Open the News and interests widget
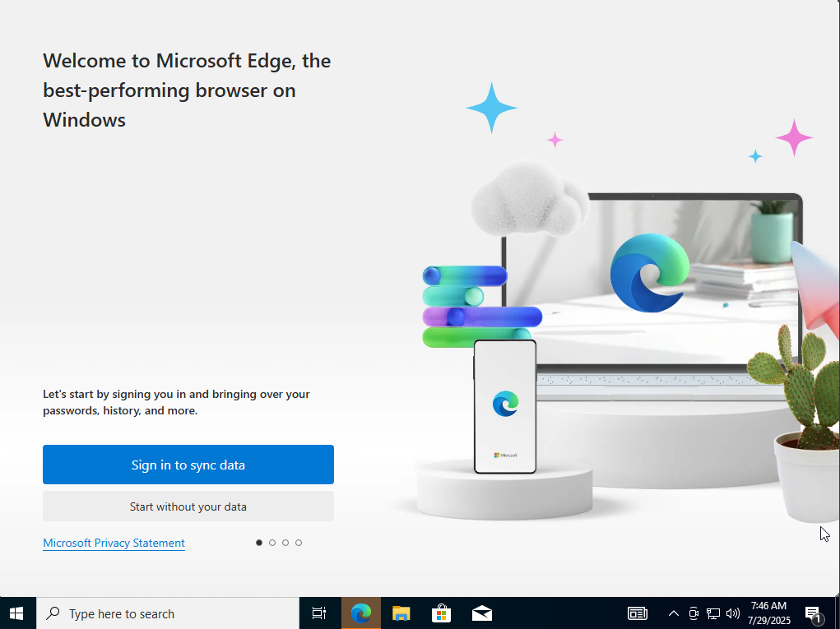Image resolution: width=840 pixels, height=629 pixels. [637, 613]
